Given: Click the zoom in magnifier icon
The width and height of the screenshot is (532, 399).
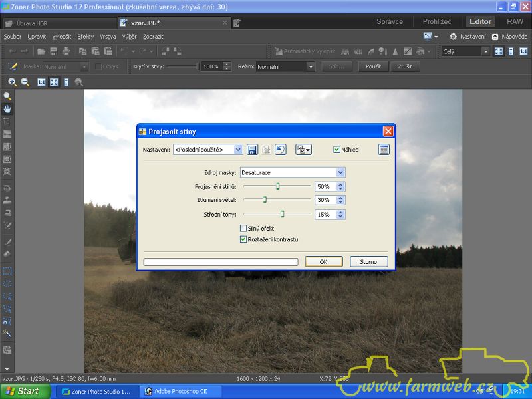Looking at the screenshot, I should tap(12, 82).
